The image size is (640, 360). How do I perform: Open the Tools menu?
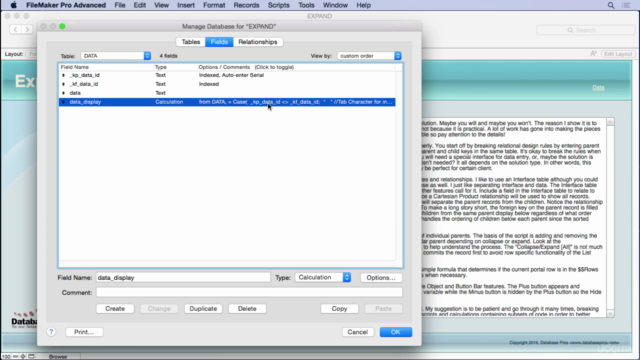(306, 5)
